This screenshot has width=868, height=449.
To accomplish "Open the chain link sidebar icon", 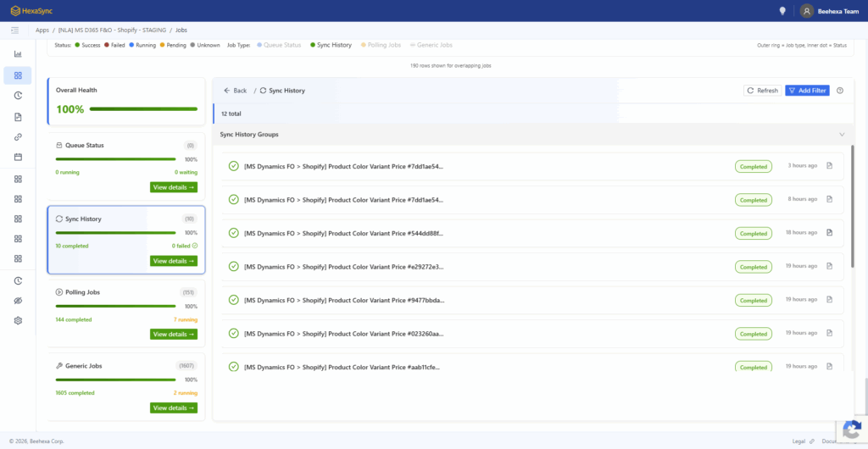I will coord(18,137).
